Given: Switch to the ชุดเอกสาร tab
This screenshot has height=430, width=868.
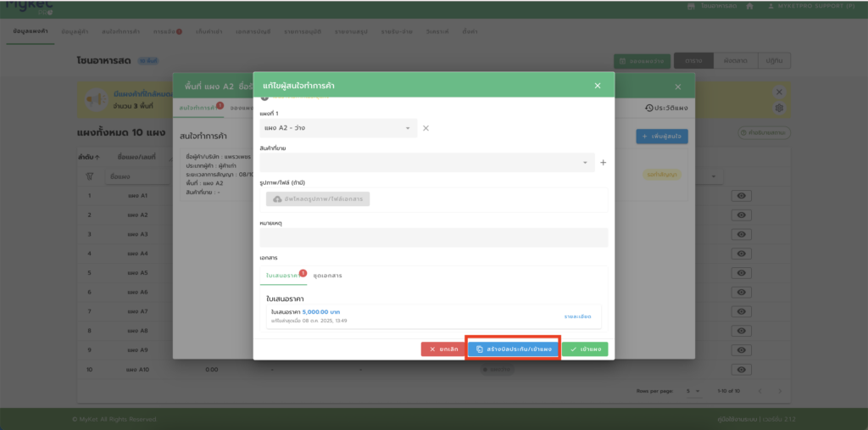Looking at the screenshot, I should coord(328,276).
